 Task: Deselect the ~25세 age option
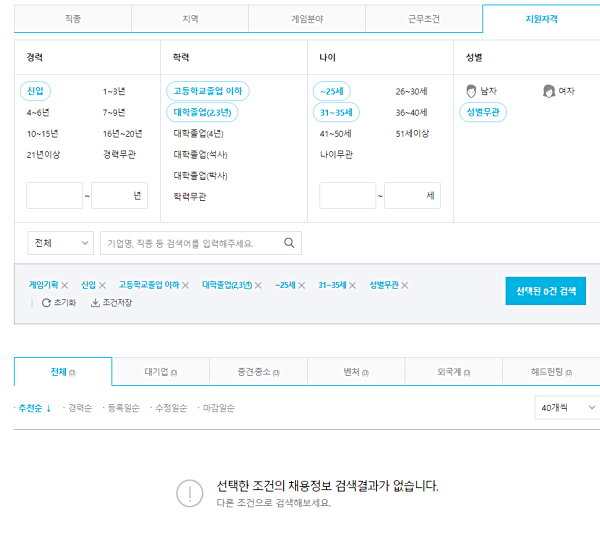pyautogui.click(x=332, y=91)
